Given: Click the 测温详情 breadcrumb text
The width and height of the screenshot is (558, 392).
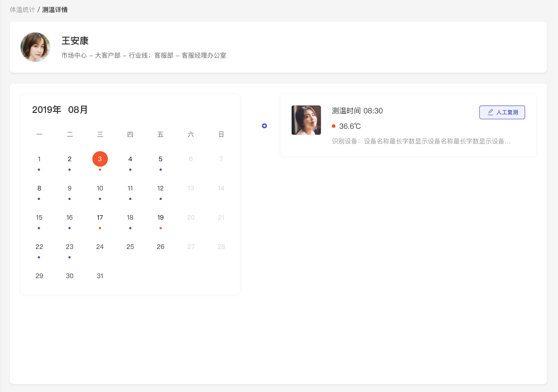Looking at the screenshot, I should 55,9.
